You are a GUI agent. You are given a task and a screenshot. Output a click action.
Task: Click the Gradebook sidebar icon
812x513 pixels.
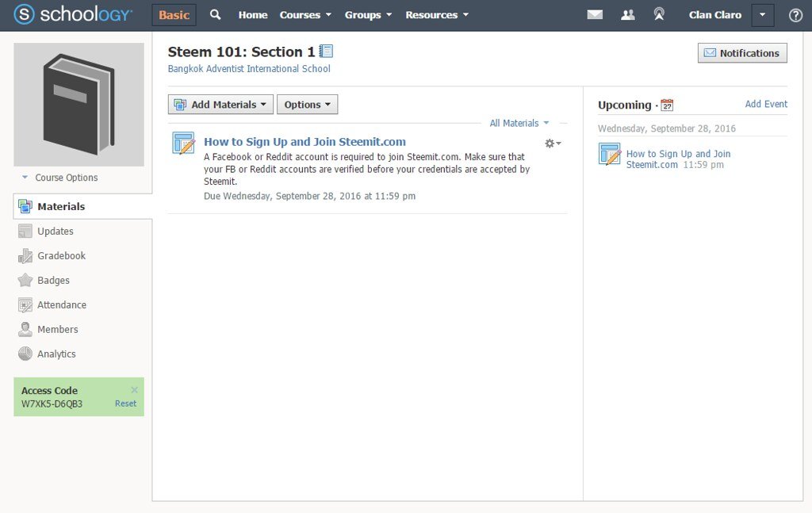coord(25,256)
